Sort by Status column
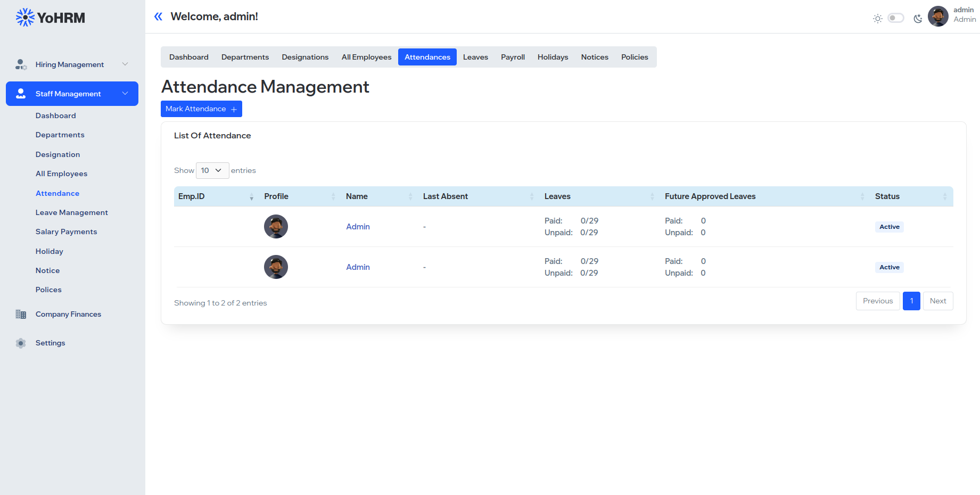The image size is (980, 495). [x=912, y=196]
